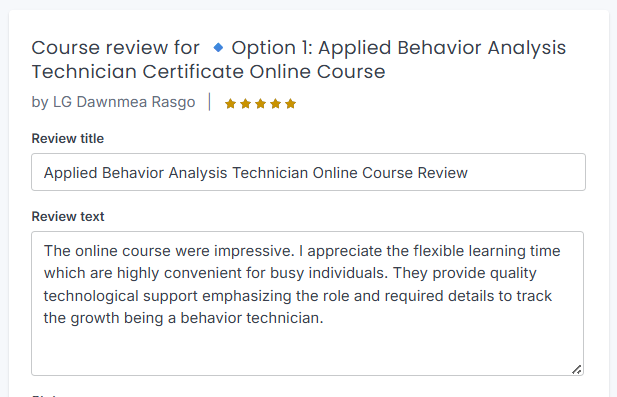Select the fifth gold star
Screen dimensions: 617x397
[x=290, y=103]
